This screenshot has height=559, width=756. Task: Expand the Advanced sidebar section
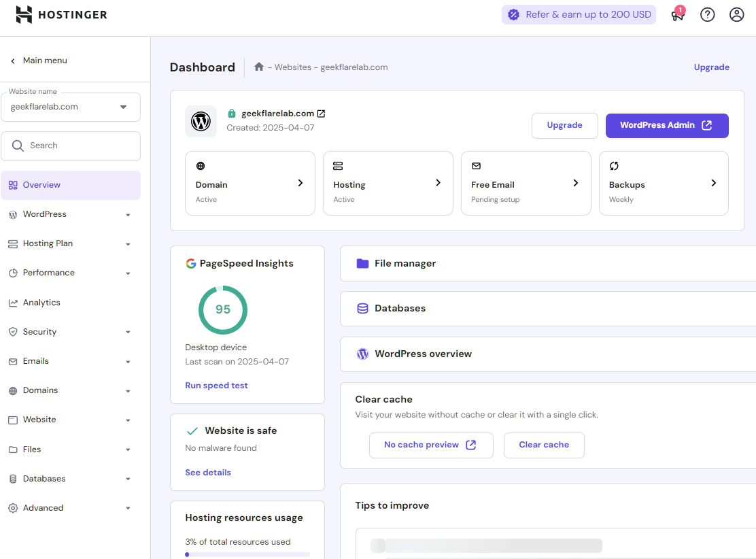click(x=128, y=507)
